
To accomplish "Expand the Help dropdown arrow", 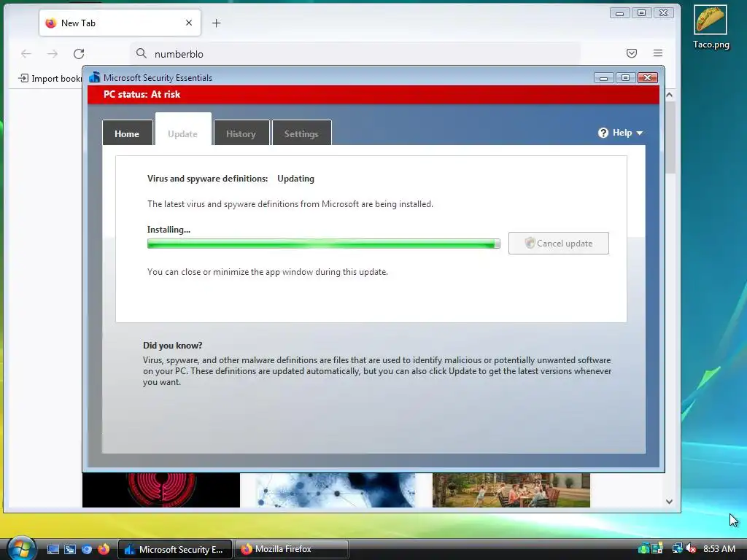I will tap(639, 133).
